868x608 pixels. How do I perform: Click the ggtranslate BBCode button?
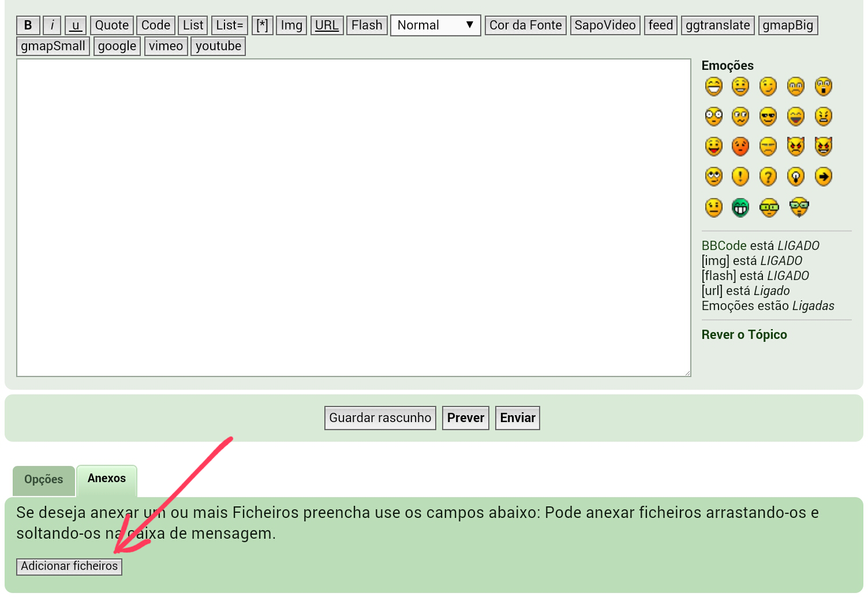(718, 25)
